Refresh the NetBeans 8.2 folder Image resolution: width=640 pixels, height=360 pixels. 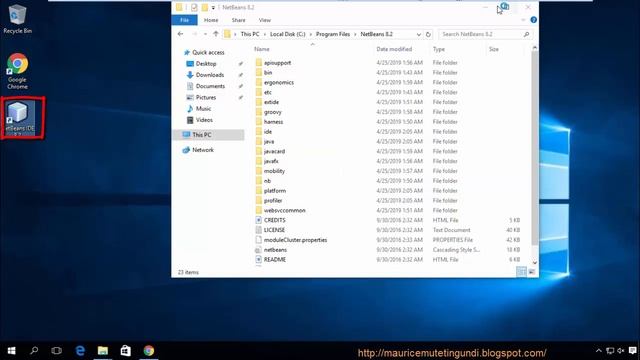click(428, 34)
